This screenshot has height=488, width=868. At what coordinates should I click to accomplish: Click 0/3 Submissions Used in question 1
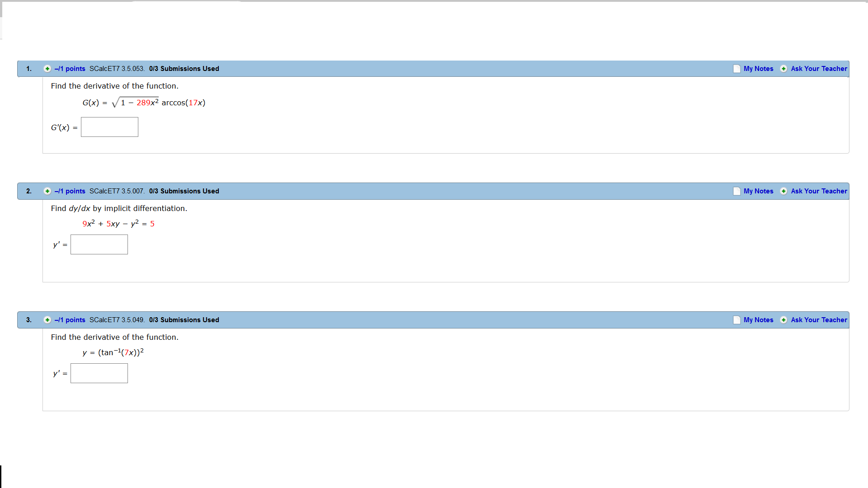(184, 69)
